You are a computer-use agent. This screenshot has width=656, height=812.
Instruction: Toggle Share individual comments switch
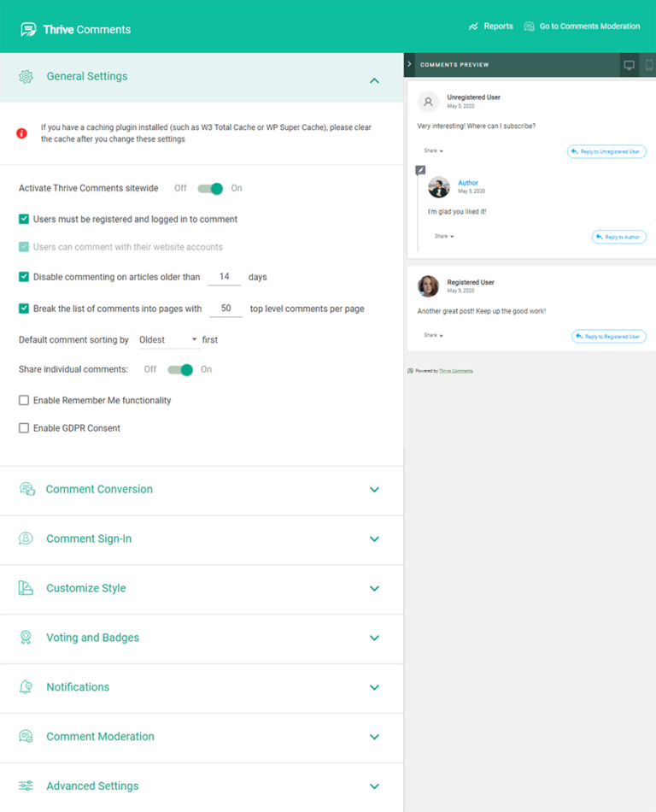(x=180, y=370)
